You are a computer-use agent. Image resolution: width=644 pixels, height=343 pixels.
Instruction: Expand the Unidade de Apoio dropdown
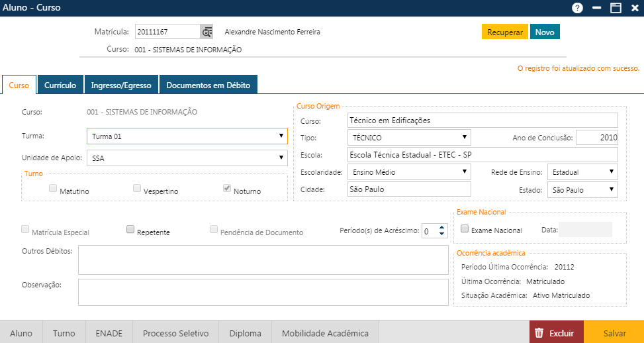(187, 158)
